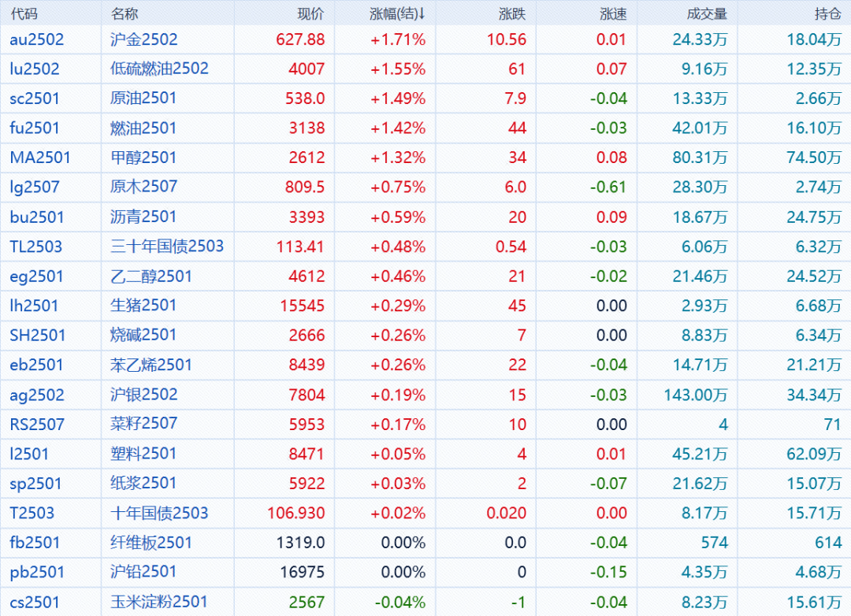Sort table by 涨速 column
Screen dimensions: 851x616
613,13
